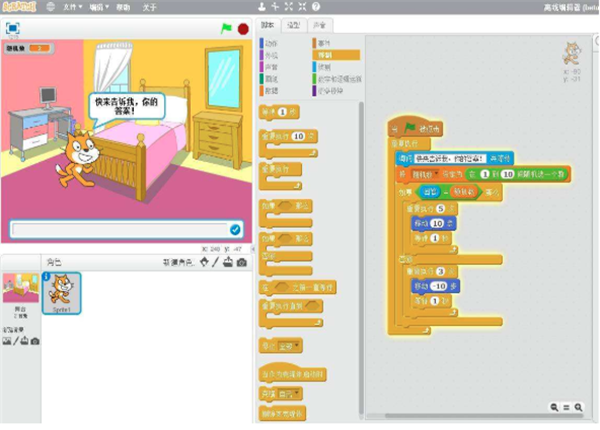Create a new sprite from the camera
This screenshot has width=600, height=430.
(241, 262)
